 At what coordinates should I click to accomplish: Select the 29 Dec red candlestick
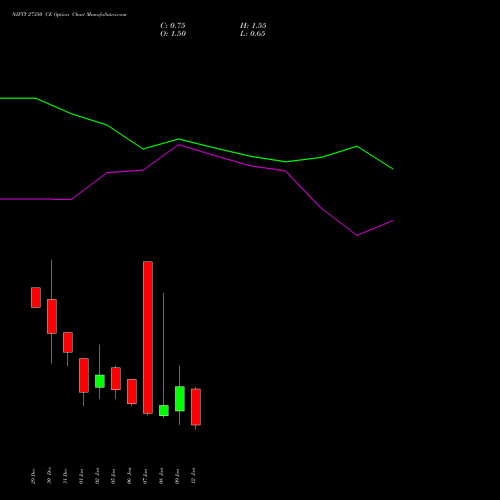coord(36,297)
